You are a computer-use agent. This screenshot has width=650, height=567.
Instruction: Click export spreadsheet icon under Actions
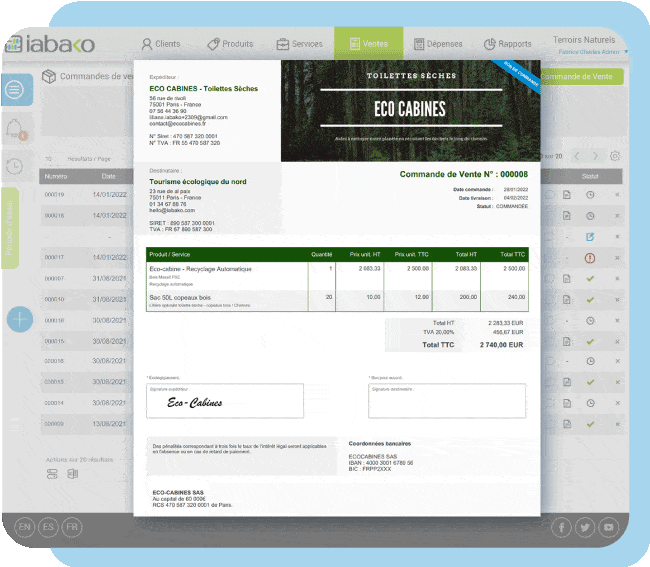click(x=73, y=474)
